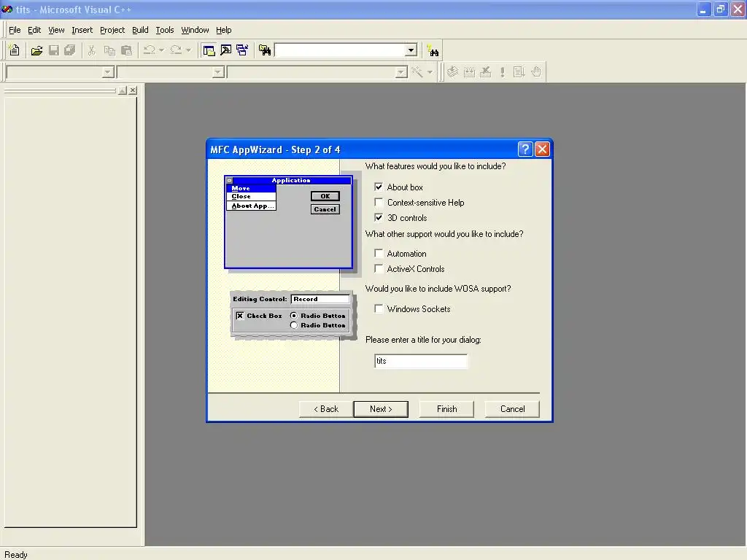Click the New Text File toolbar icon
747x560 pixels.
[15, 50]
